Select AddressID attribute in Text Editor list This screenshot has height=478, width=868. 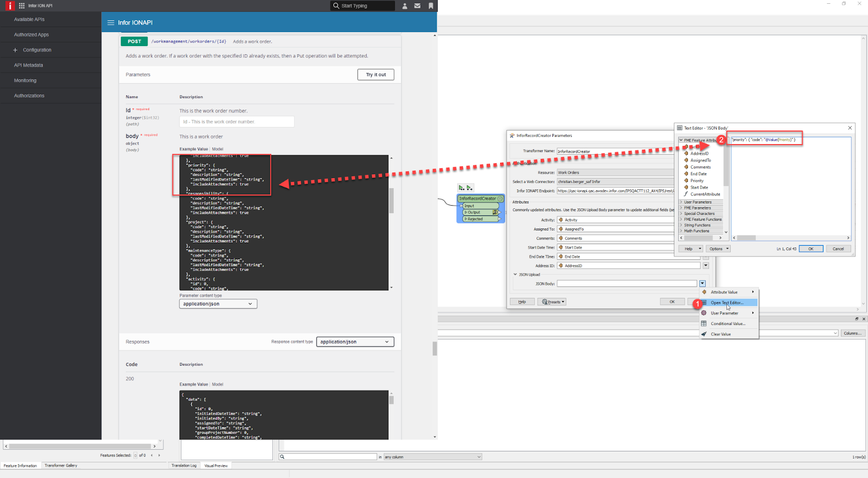pos(699,154)
